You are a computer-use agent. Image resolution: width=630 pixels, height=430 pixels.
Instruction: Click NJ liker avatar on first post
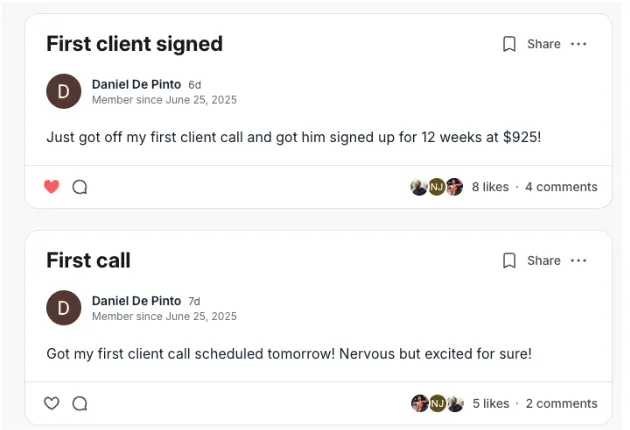pyautogui.click(x=437, y=187)
